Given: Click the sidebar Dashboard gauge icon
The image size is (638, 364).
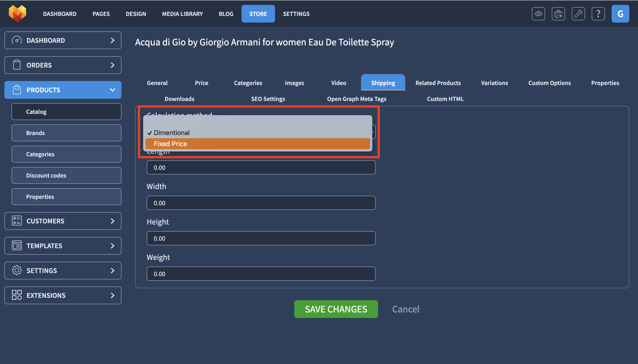Looking at the screenshot, I should pyautogui.click(x=17, y=40).
